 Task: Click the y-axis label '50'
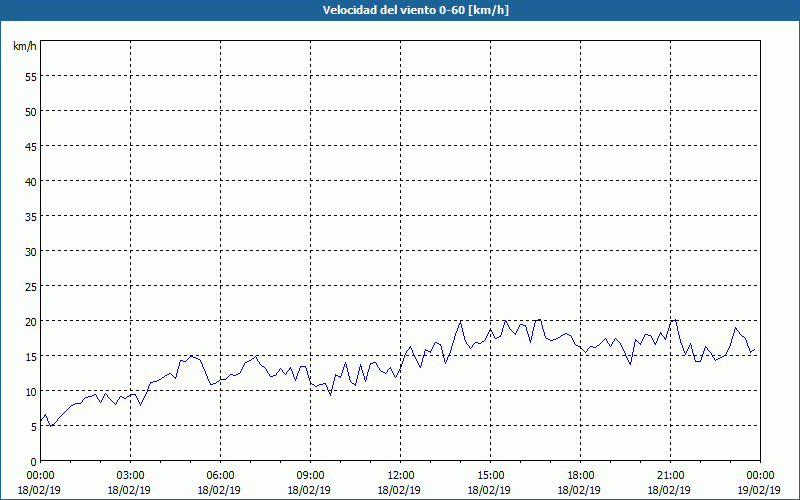click(x=31, y=111)
